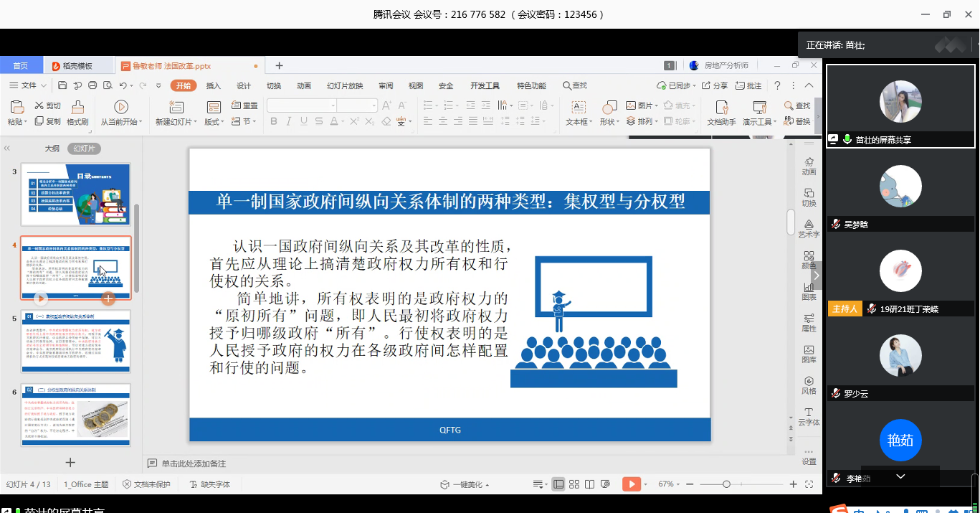Image resolution: width=980 pixels, height=513 pixels.
Task: Start slideshow with the orange play button
Action: point(630,484)
